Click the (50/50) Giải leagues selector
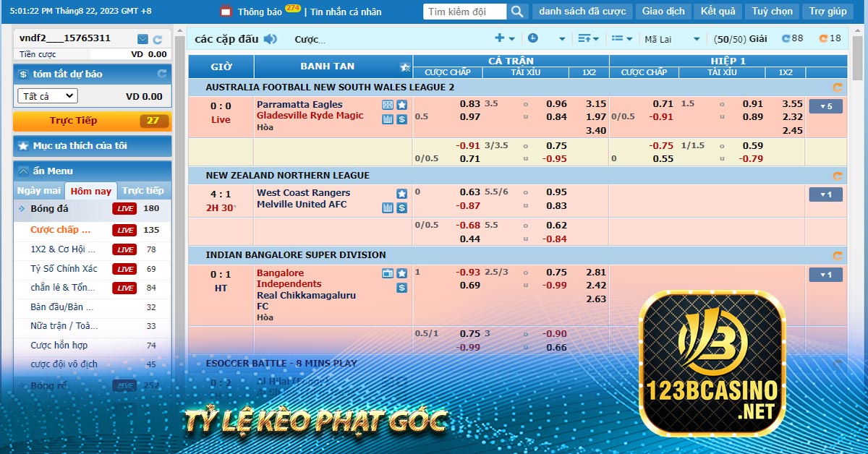This screenshot has height=454, width=868. coord(740,39)
